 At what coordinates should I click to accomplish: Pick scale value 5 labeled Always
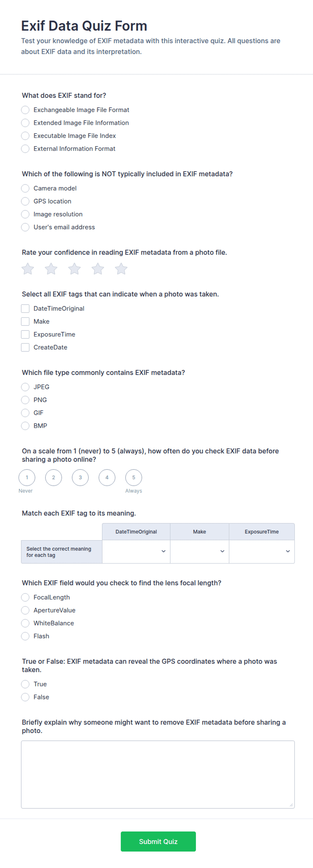click(134, 478)
